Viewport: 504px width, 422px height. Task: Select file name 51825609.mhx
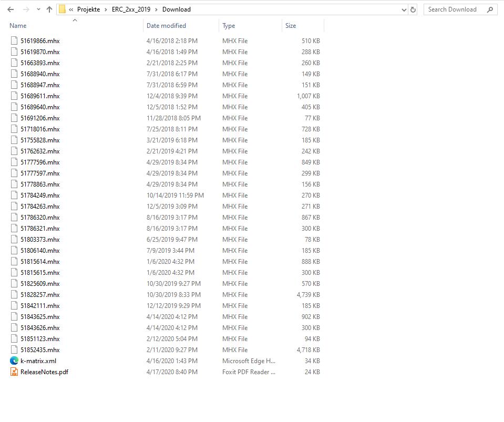(x=40, y=283)
